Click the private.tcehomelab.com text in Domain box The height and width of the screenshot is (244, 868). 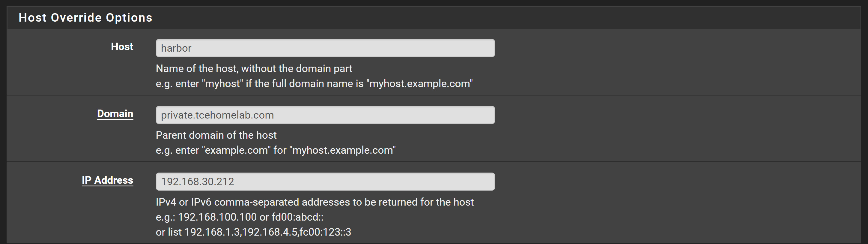pos(217,115)
